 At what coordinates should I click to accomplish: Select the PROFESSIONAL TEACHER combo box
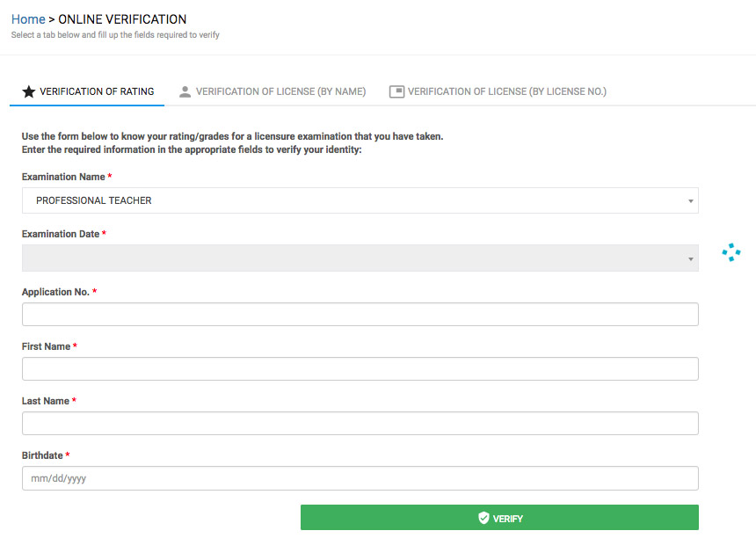click(x=360, y=200)
